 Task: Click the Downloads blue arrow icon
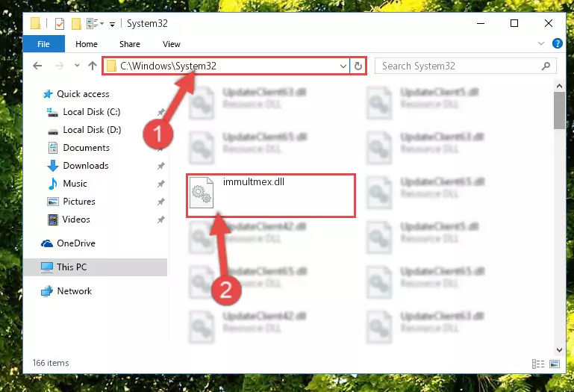point(53,166)
